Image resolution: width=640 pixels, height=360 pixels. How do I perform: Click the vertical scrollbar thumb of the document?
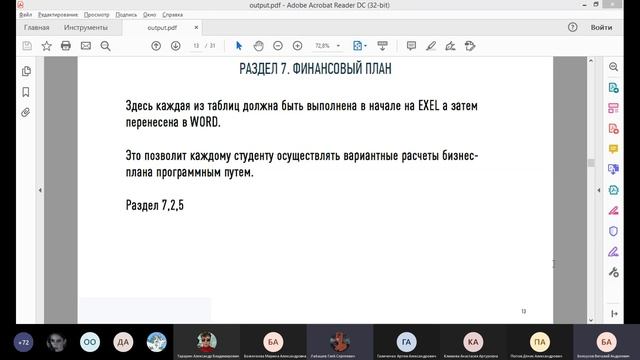[x=591, y=163]
